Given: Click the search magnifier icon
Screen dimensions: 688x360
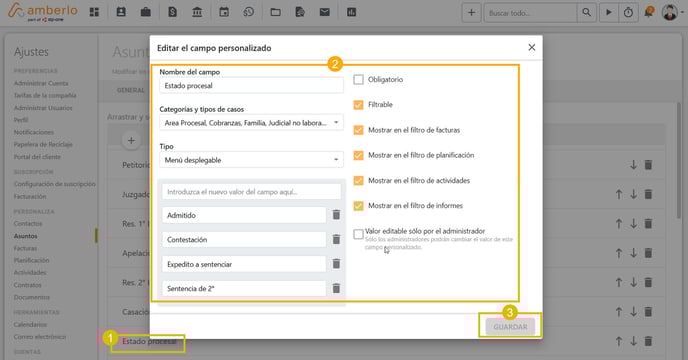Looking at the screenshot, I should [586, 13].
